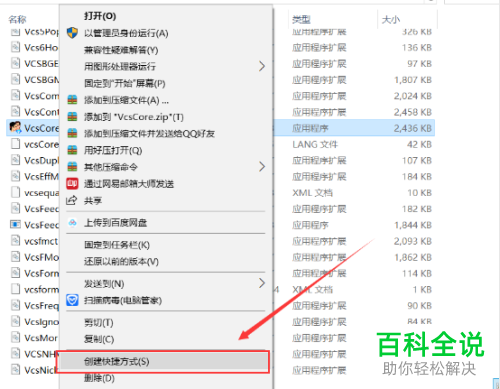The height and width of the screenshot is (389, 500).
Task: Click the 1,844 KB size cell
Action: pyautogui.click(x=413, y=225)
